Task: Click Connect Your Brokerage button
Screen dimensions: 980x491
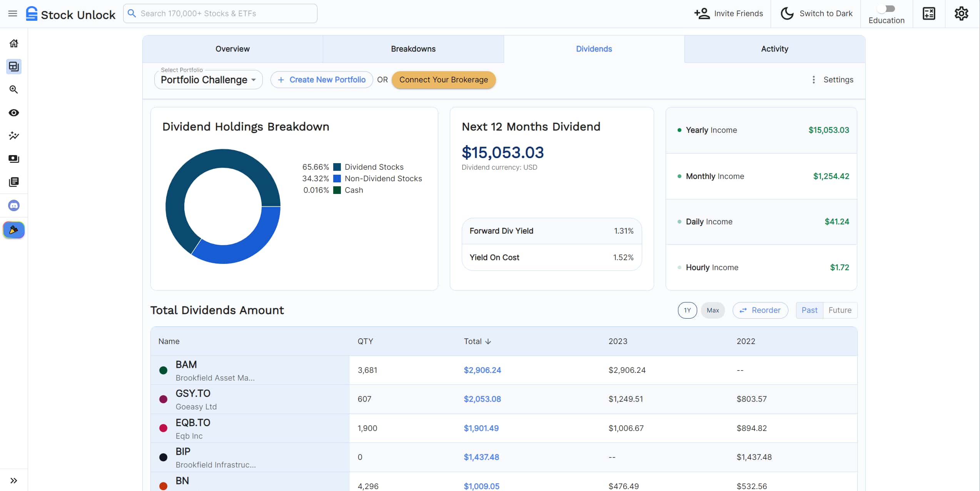Action: [443, 80]
